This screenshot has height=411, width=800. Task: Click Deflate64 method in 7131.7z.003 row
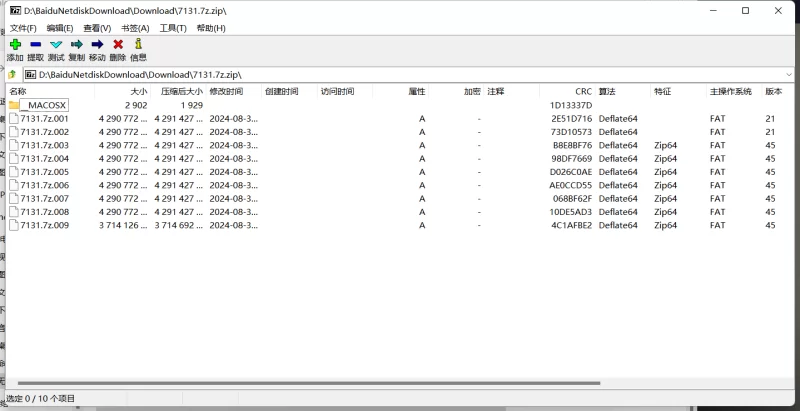coord(618,145)
